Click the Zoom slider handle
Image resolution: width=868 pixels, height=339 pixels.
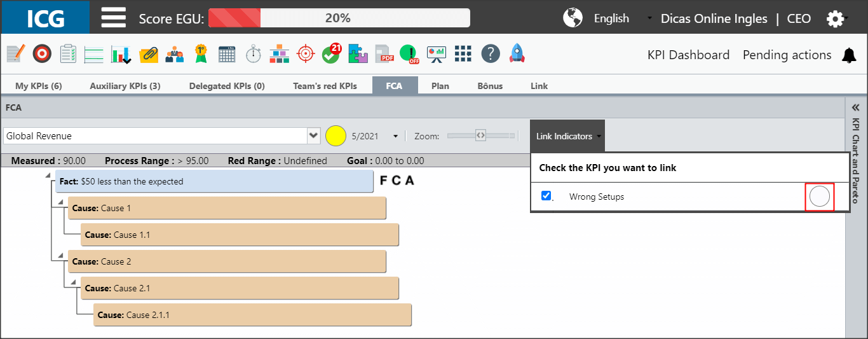(481, 135)
